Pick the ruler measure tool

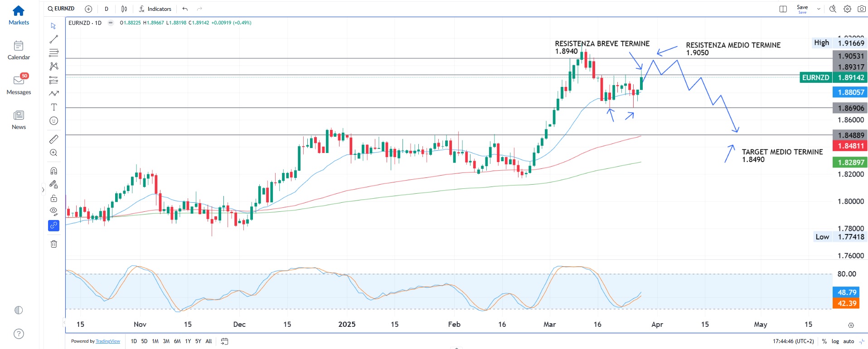click(53, 139)
